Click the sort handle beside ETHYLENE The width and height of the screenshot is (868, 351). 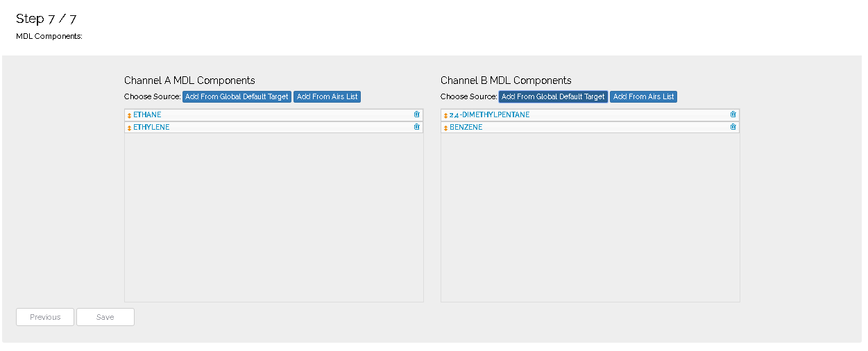coord(129,128)
